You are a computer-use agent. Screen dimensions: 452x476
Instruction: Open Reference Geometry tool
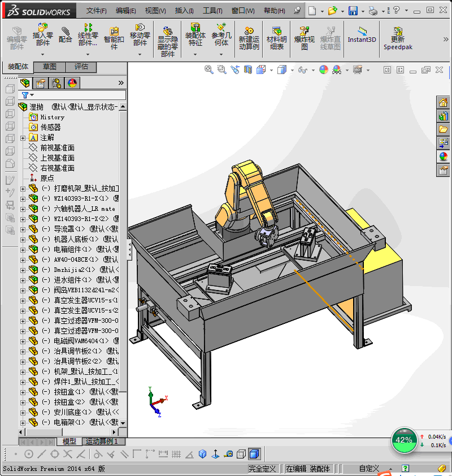221,35
